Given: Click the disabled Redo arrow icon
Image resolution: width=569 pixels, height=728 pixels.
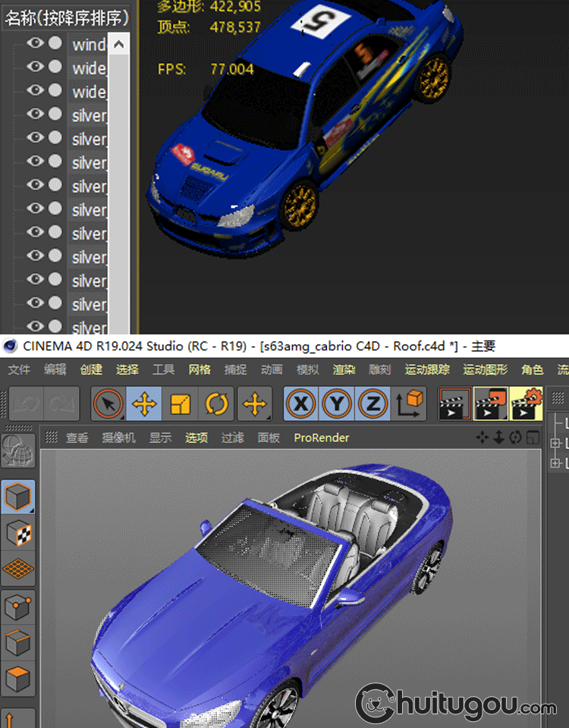Looking at the screenshot, I should (x=61, y=403).
